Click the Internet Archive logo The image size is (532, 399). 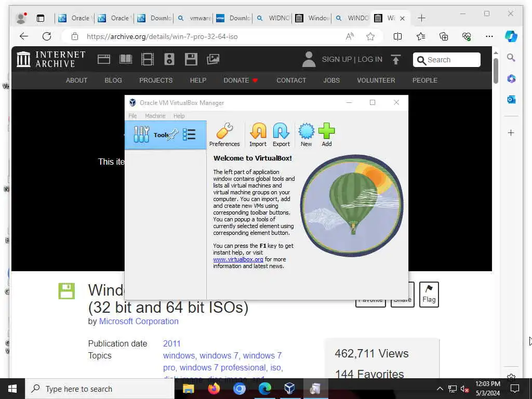pyautogui.click(x=51, y=59)
